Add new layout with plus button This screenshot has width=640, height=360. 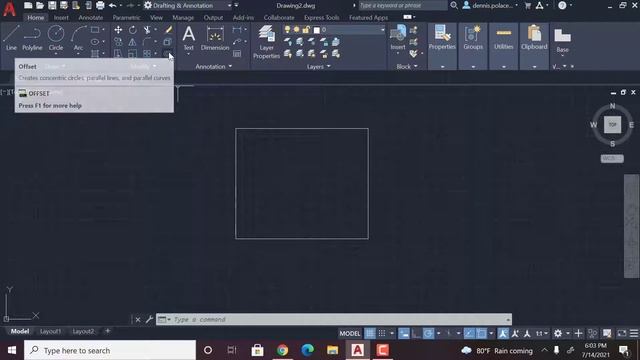pos(108,331)
